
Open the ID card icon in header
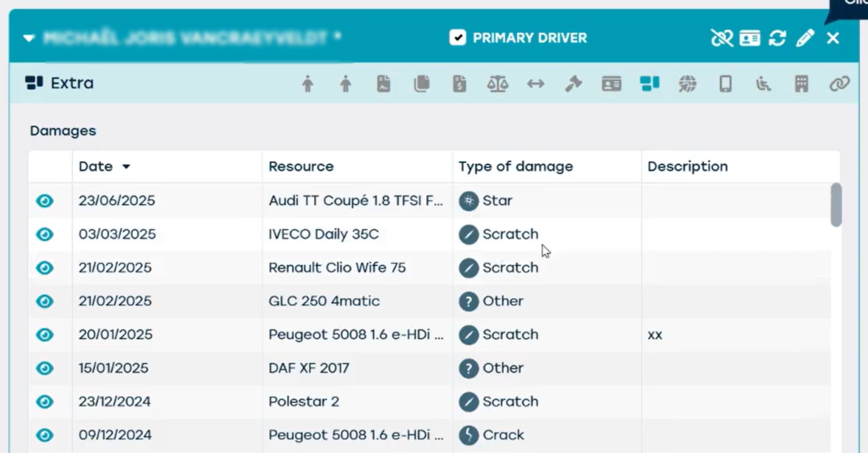point(750,38)
